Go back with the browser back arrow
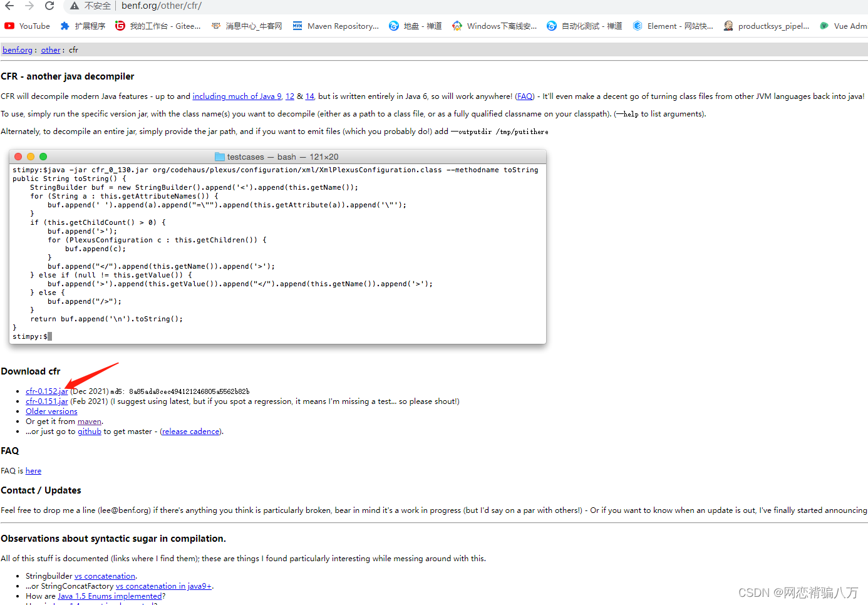 coord(9,6)
